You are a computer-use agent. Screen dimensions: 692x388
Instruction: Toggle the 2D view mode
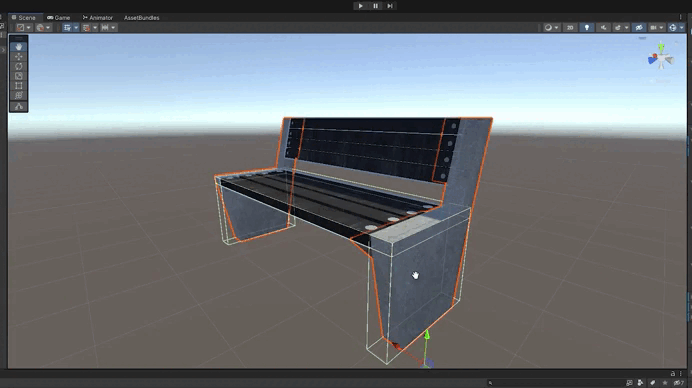pyautogui.click(x=570, y=27)
